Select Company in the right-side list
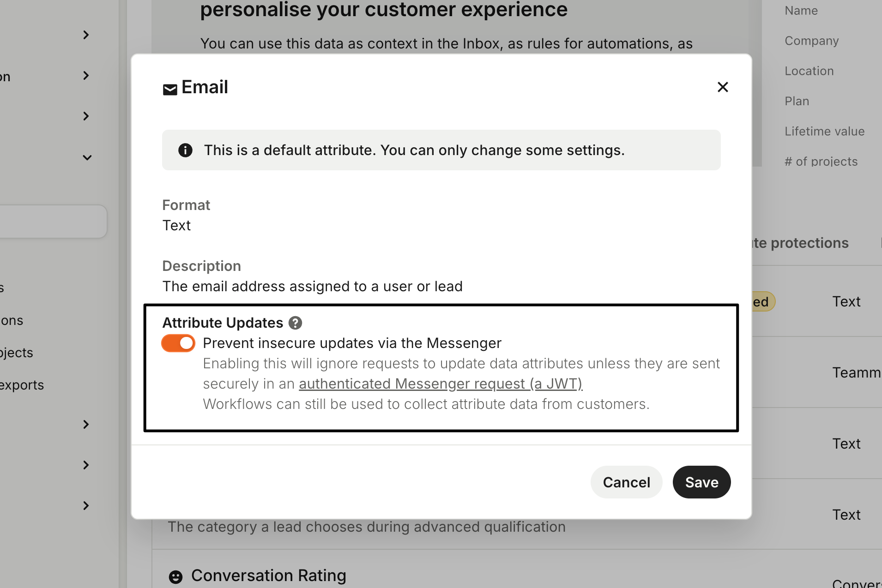The image size is (882, 588). [811, 41]
